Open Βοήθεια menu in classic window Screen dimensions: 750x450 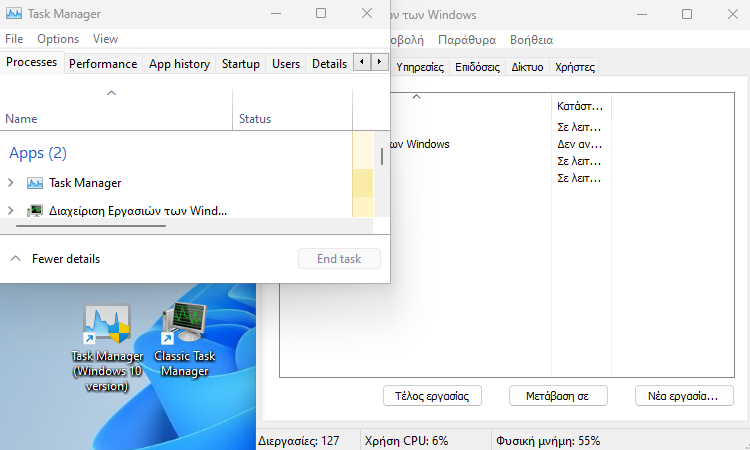click(x=531, y=40)
